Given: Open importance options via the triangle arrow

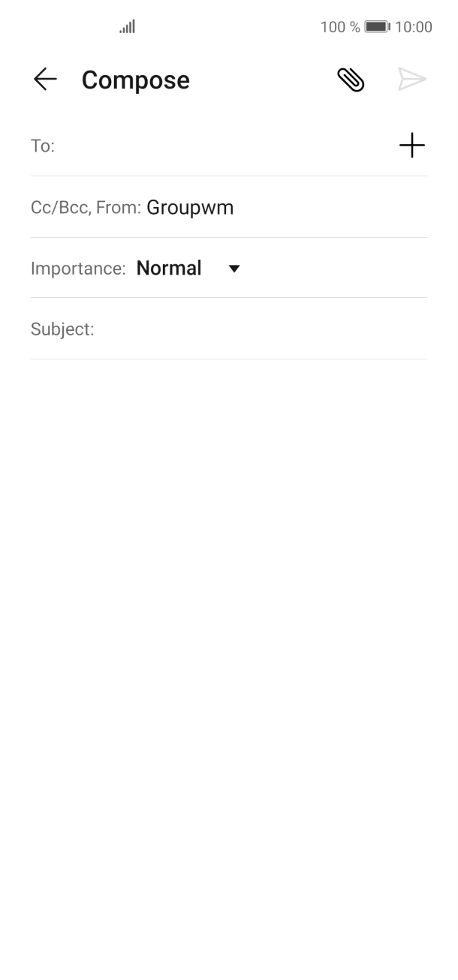Looking at the screenshot, I should coord(234,268).
